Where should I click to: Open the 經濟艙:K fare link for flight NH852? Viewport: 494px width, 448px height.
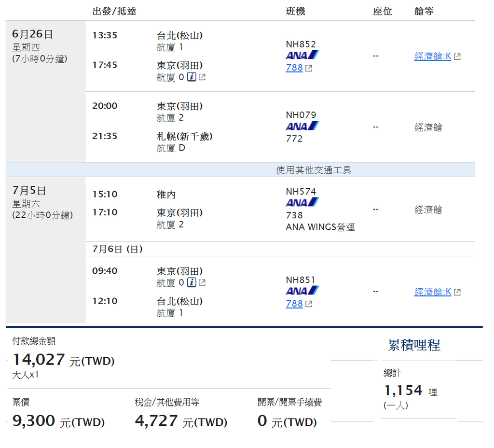click(432, 56)
